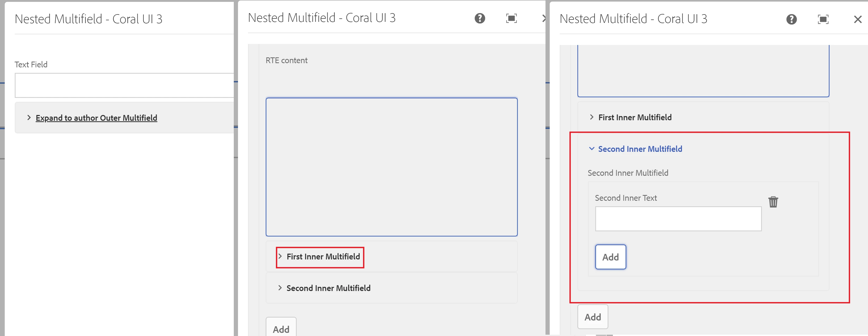Click chevron beside Second Inner Multifield, middle dialog

coord(280,288)
